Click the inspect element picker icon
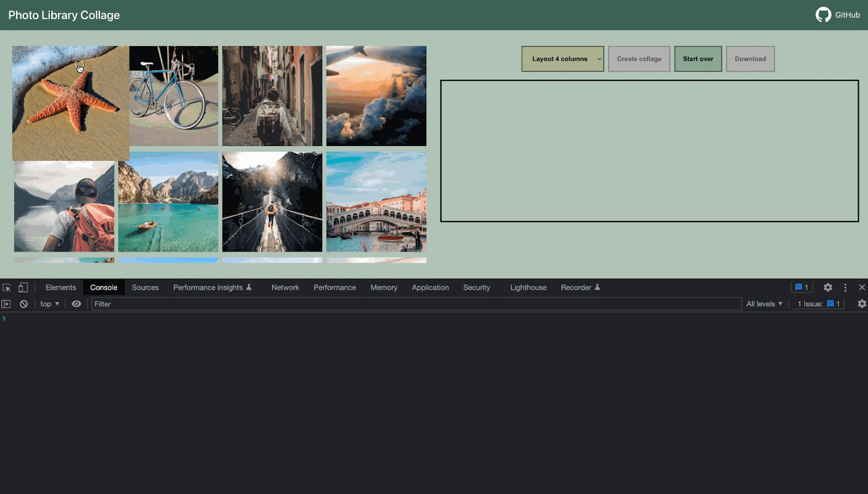 [7, 288]
